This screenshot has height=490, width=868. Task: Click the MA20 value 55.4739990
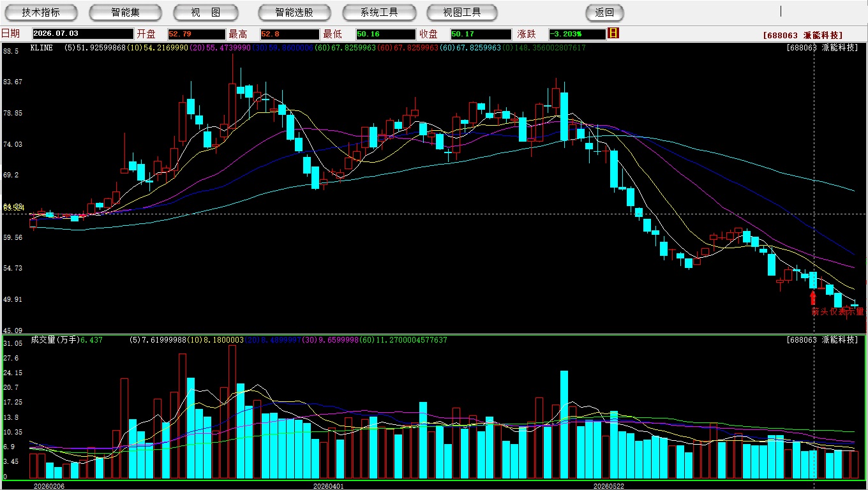coord(229,48)
